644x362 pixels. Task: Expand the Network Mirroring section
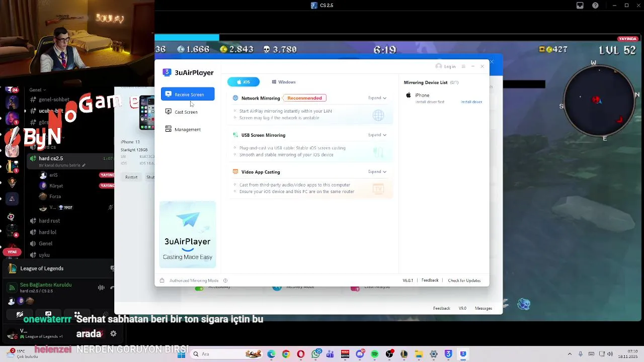pyautogui.click(x=377, y=98)
